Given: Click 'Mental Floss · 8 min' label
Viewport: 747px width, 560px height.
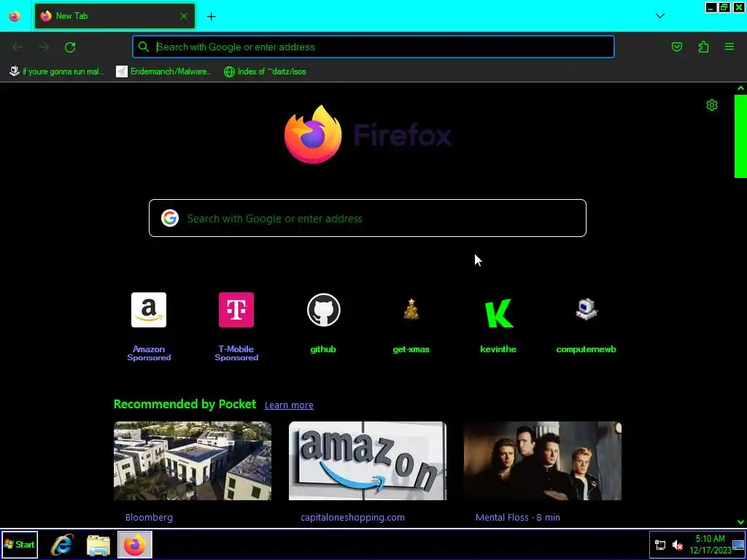Looking at the screenshot, I should [x=518, y=517].
